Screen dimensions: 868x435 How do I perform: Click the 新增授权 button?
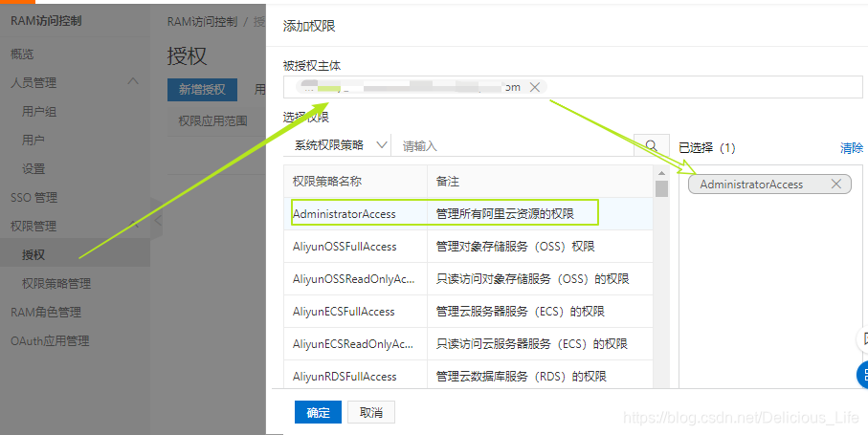click(202, 90)
